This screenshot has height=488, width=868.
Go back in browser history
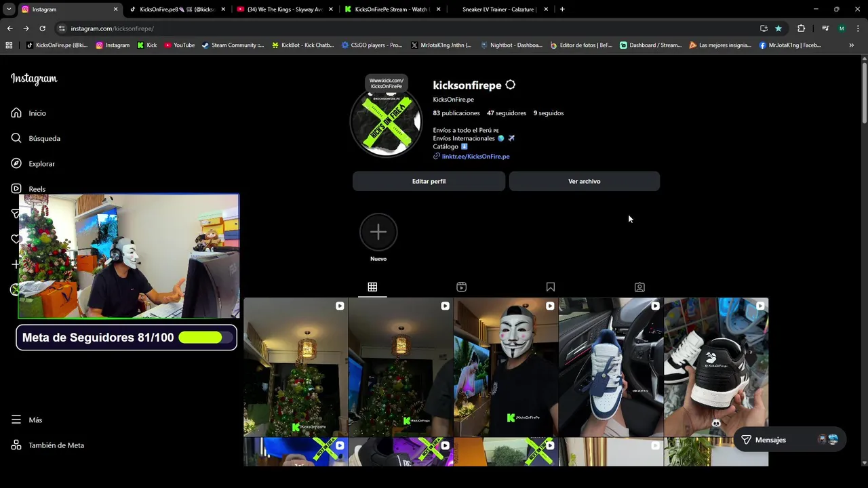click(x=9, y=28)
